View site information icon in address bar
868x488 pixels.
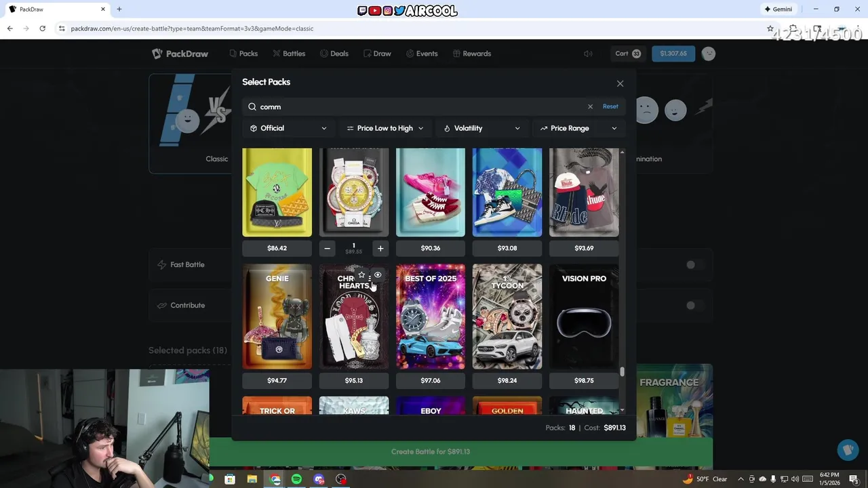pos(62,28)
